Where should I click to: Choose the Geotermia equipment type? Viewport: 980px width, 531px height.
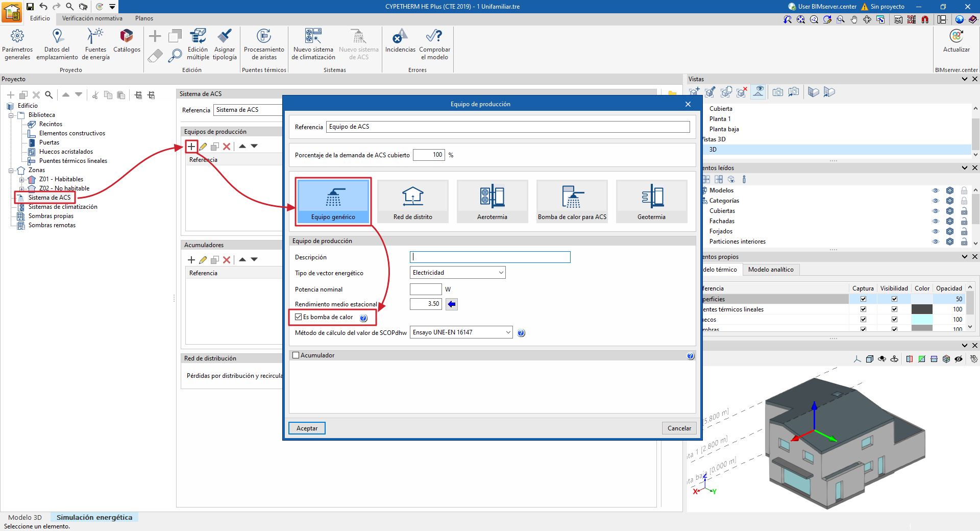click(651, 201)
